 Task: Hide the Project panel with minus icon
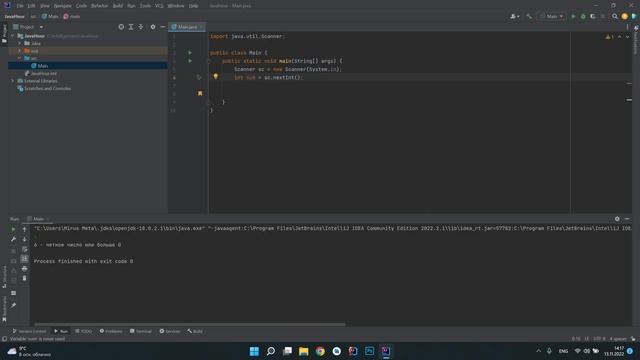point(162,27)
